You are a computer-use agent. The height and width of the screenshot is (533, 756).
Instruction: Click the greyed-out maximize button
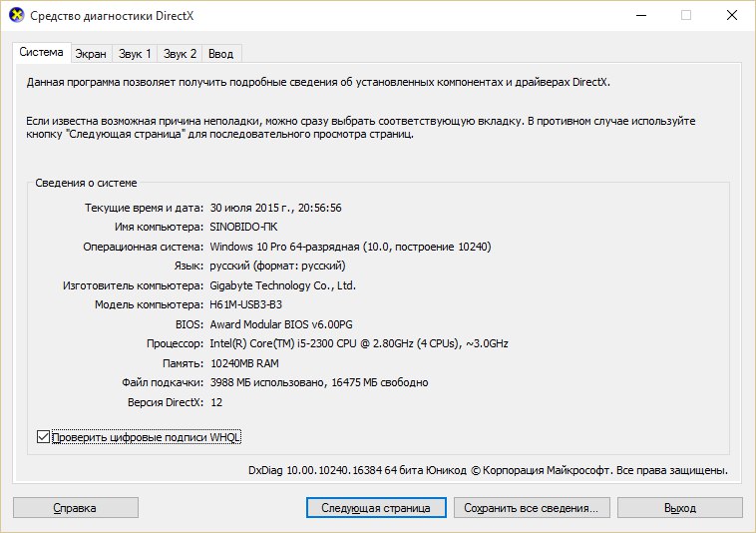(686, 16)
